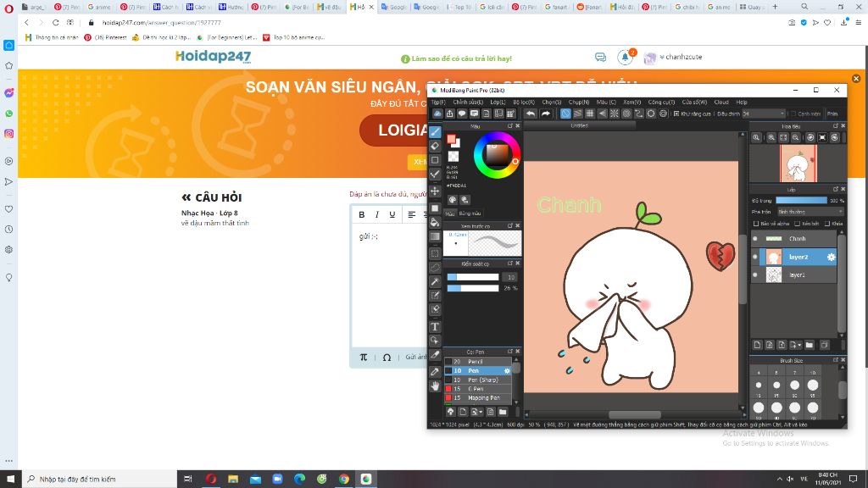This screenshot has height=488, width=868.
Task: Select the Magic Wand tool
Action: click(x=435, y=281)
